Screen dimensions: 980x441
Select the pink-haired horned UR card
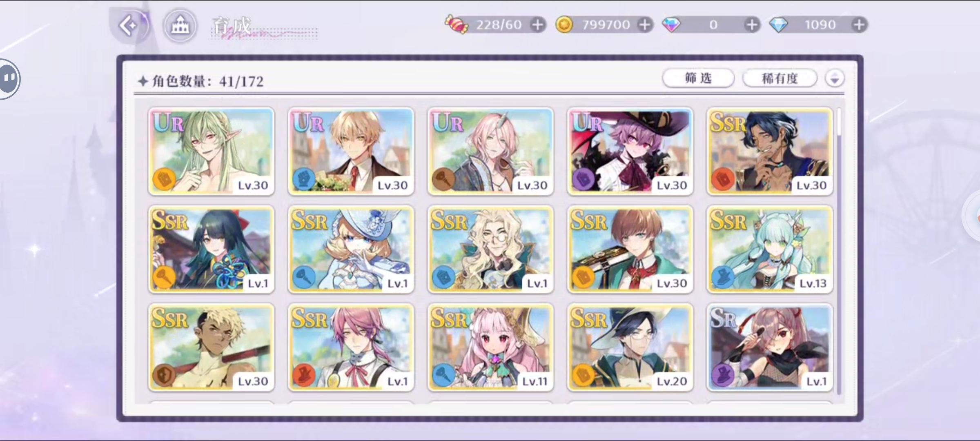tap(490, 151)
